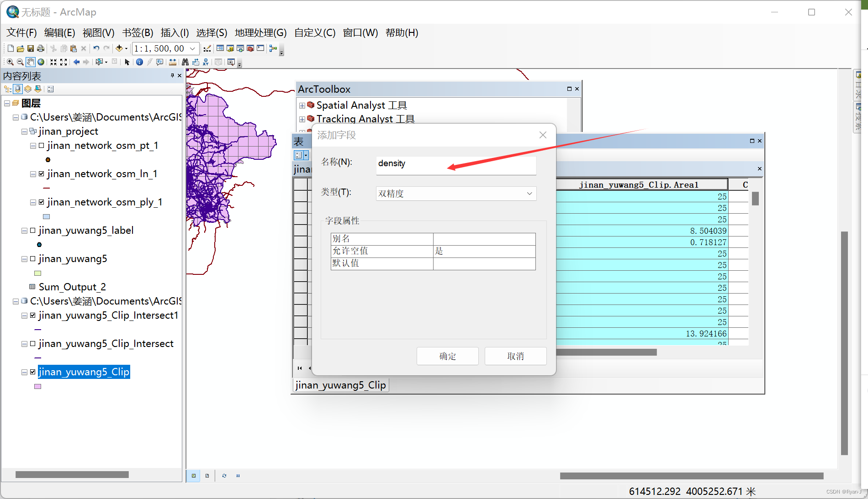
Task: Open the map scale dropdown
Action: pyautogui.click(x=193, y=48)
